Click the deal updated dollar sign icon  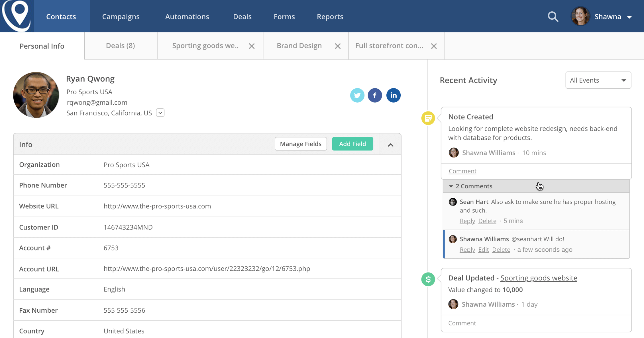click(428, 279)
